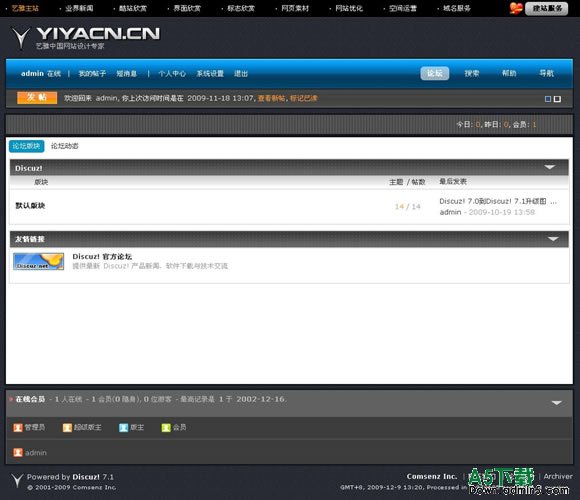Open the 帮助 navigation item

509,73
